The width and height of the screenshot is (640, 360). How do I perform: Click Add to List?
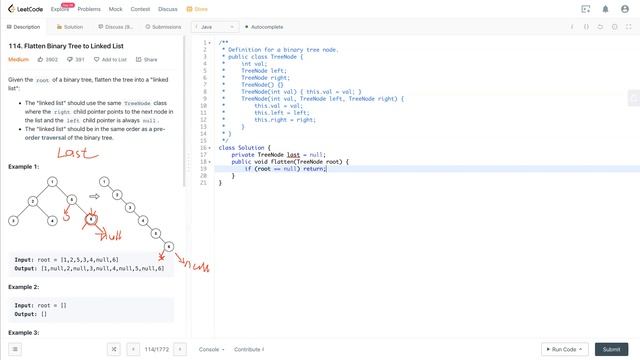110,60
